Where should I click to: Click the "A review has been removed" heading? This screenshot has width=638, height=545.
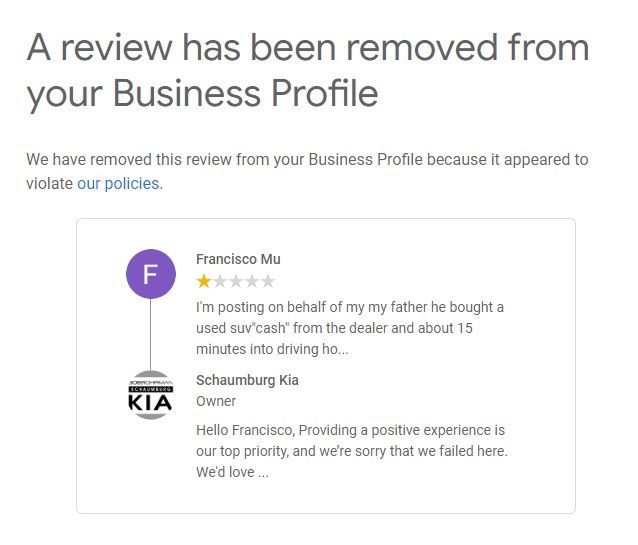307,70
